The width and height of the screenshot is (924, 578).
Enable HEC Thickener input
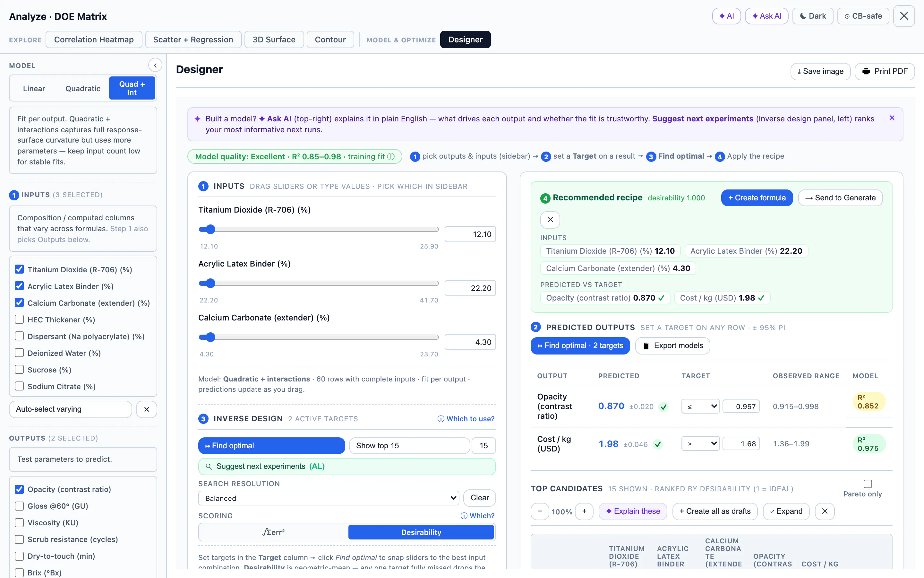(19, 320)
